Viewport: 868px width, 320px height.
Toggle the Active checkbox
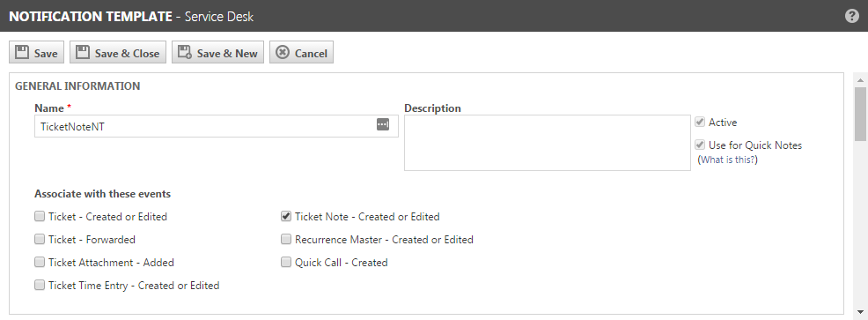(x=700, y=122)
